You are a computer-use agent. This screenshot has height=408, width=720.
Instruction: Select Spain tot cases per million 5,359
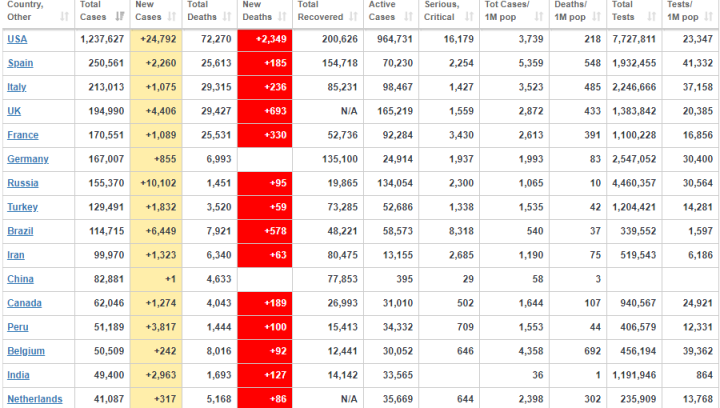pos(531,63)
